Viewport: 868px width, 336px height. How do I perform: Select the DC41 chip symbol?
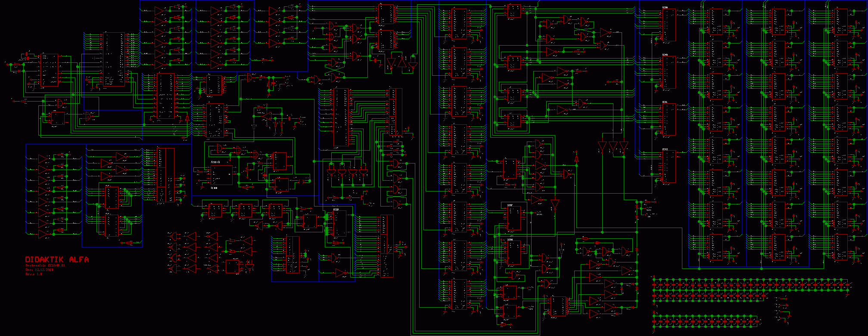click(669, 119)
